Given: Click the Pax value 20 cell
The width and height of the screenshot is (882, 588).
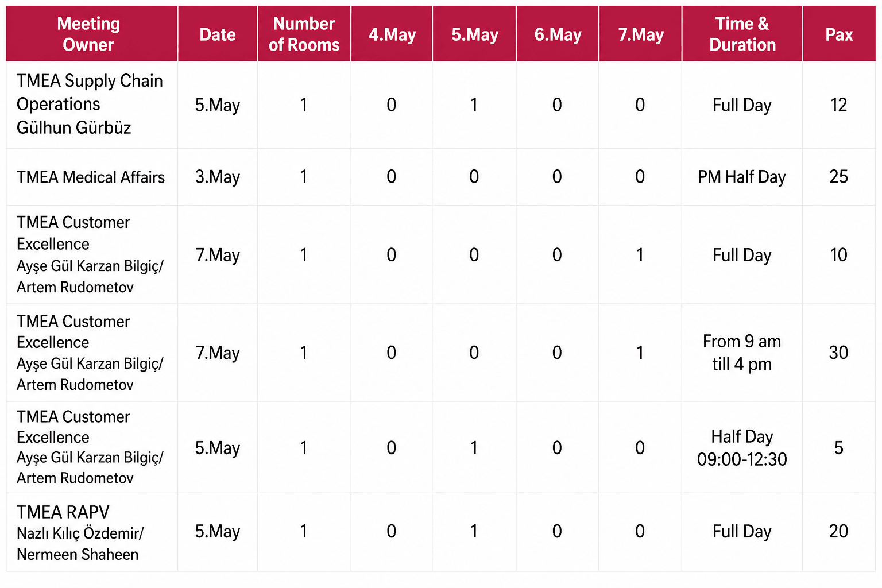Looking at the screenshot, I should pyautogui.click(x=839, y=532).
